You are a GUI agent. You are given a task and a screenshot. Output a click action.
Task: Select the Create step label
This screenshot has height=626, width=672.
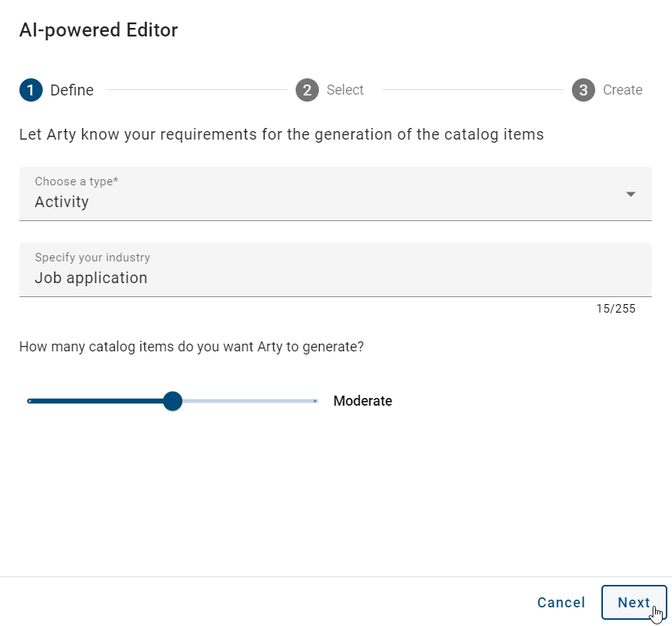point(622,90)
